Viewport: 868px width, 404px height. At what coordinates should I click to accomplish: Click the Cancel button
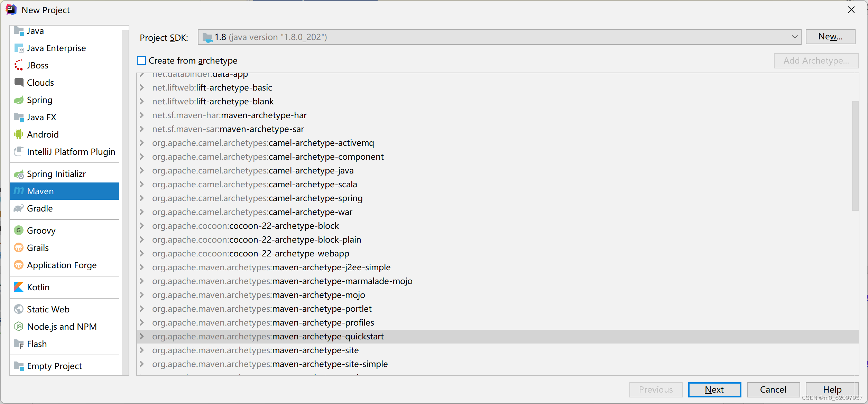tap(773, 389)
